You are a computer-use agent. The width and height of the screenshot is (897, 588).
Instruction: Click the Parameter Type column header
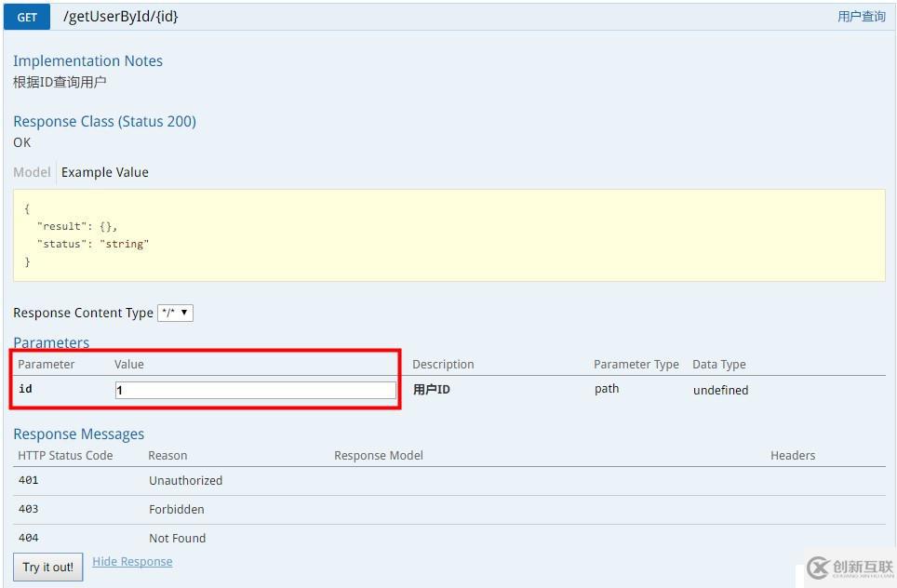click(x=636, y=365)
